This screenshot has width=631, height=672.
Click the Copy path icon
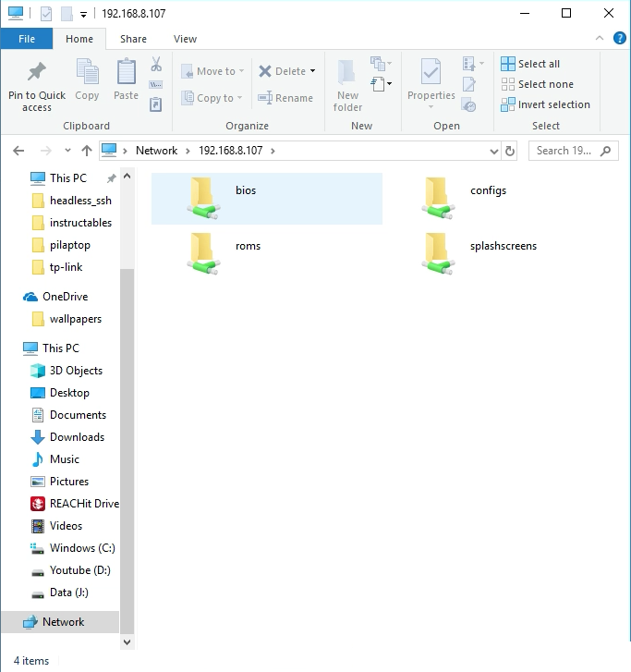tap(155, 84)
